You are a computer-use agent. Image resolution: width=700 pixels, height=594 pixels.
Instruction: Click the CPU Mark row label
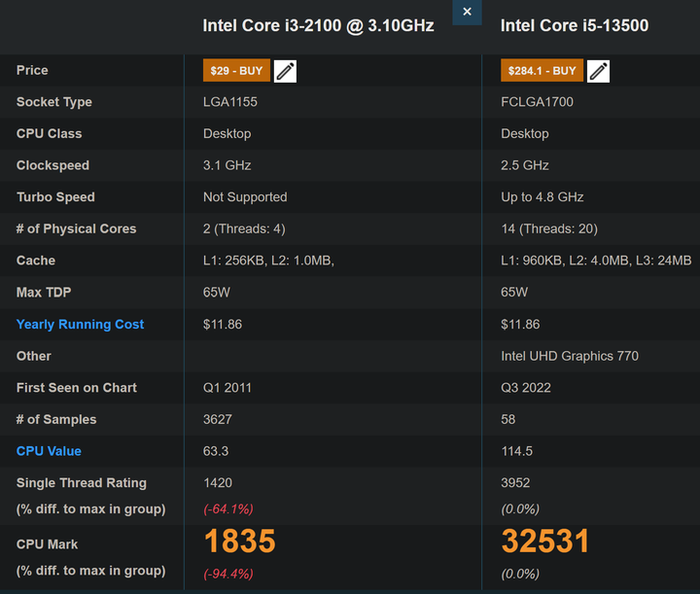48,544
